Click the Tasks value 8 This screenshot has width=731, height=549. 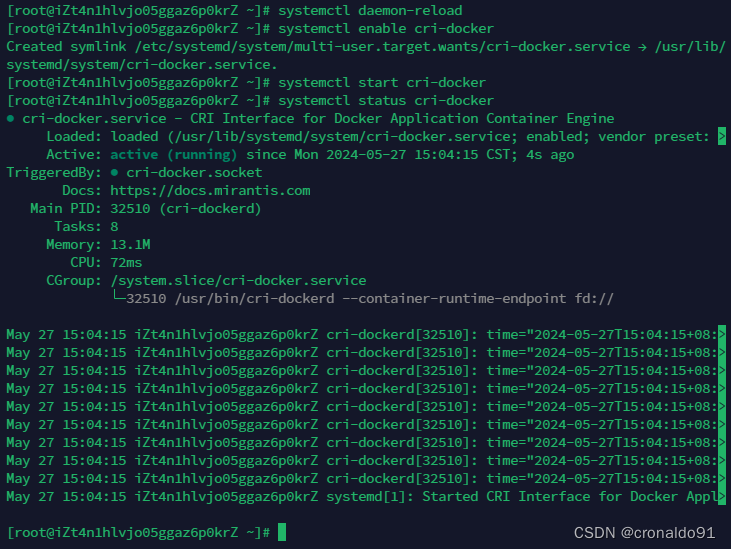pyautogui.click(x=114, y=227)
